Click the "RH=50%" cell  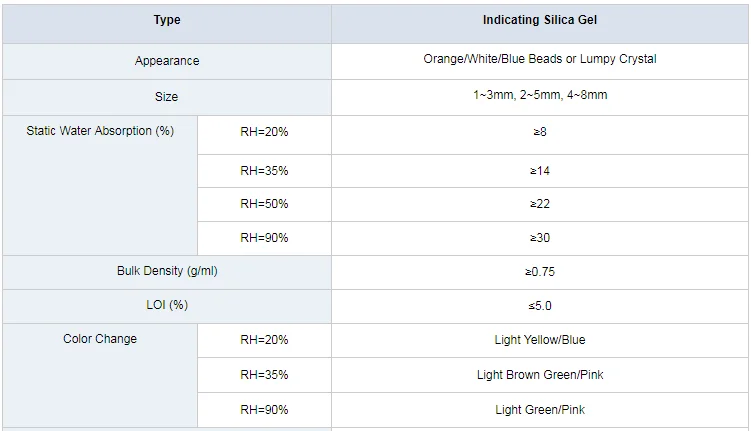click(264, 204)
